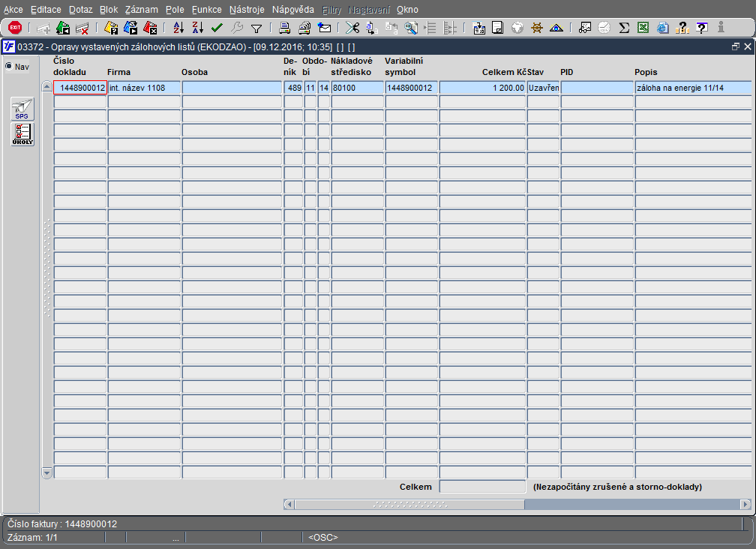Screen dimensions: 756x549
Task: Open the SPS paper plane sidebar button
Action: (22, 109)
